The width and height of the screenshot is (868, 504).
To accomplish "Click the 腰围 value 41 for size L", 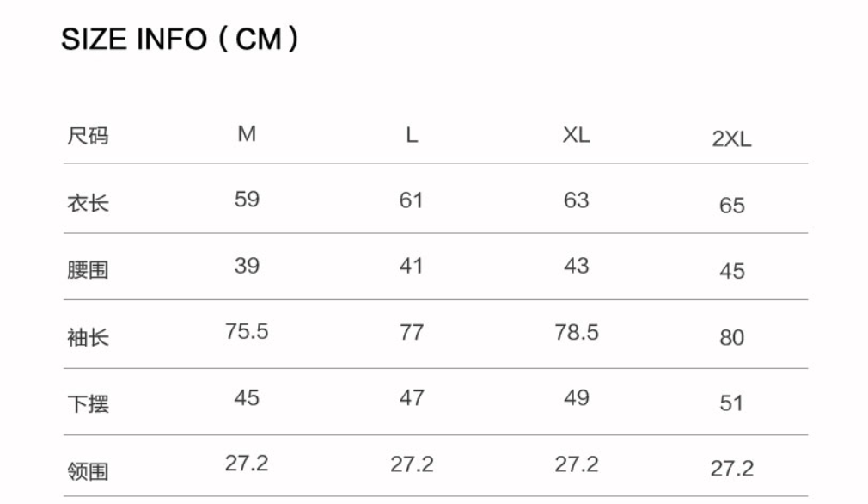I will pyautogui.click(x=412, y=266).
